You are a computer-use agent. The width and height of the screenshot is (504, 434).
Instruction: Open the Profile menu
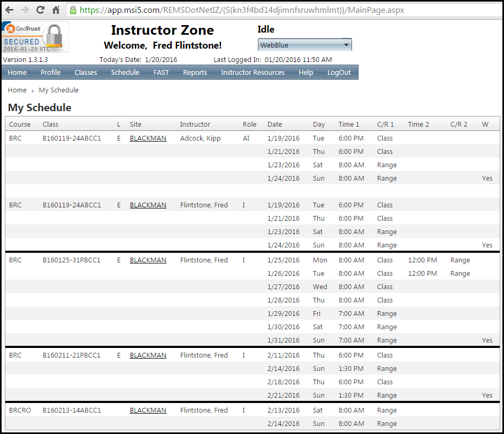[x=50, y=72]
